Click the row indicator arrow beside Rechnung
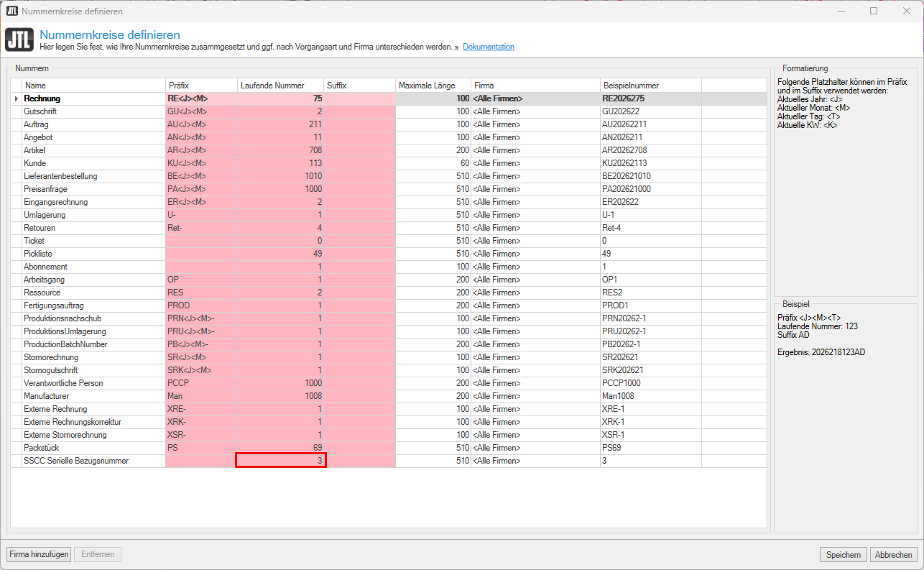The image size is (924, 570). (16, 98)
